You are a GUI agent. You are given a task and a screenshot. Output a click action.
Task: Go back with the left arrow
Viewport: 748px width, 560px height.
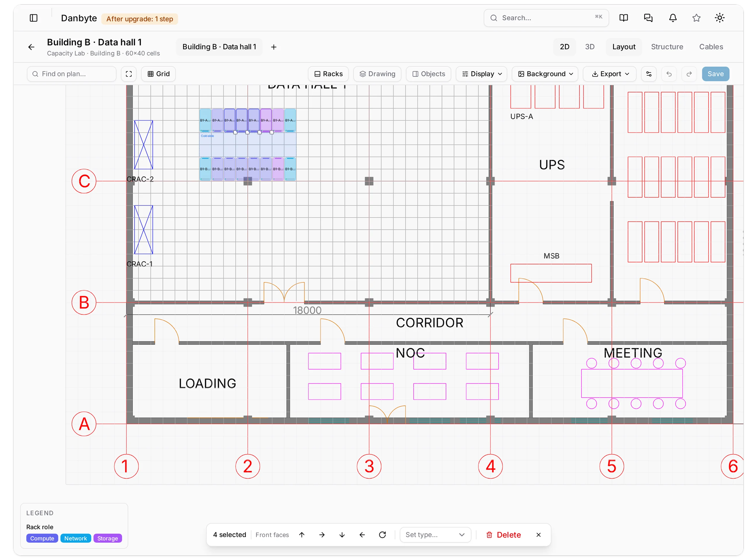point(31,47)
